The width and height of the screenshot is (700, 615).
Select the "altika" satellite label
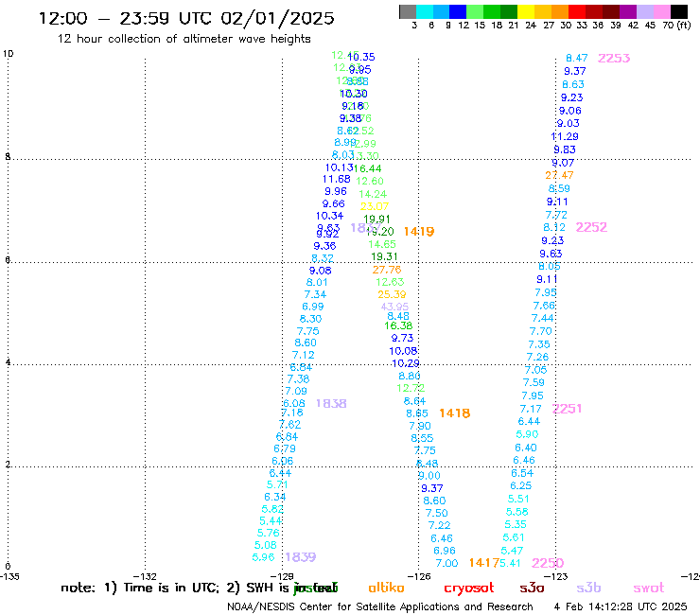coord(386,588)
